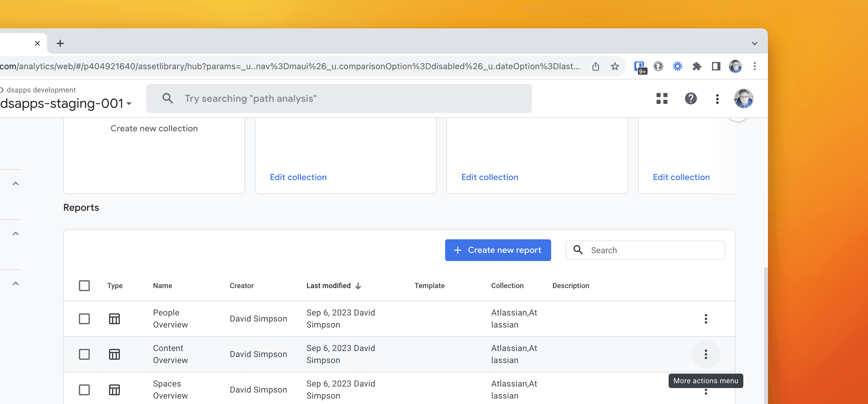
Task: Click the Create new collection card
Action: pos(154,156)
